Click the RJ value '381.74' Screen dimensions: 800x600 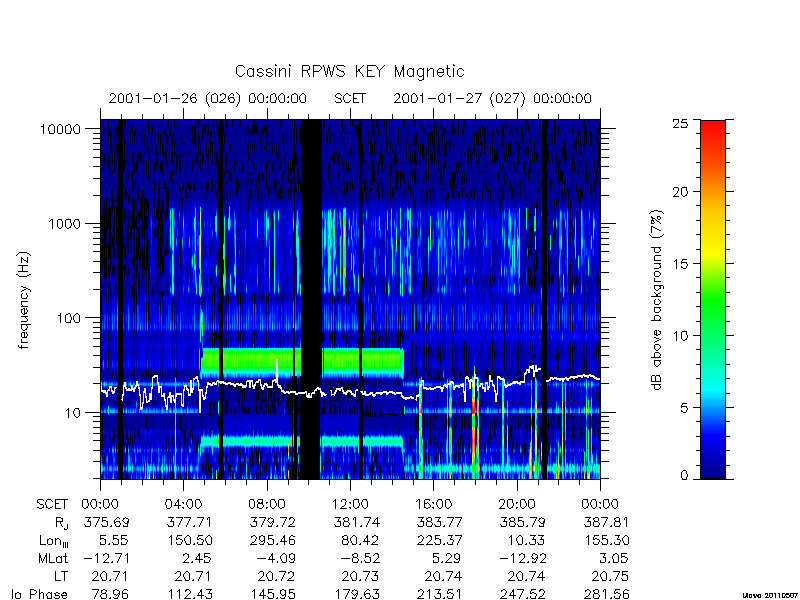pyautogui.click(x=357, y=522)
